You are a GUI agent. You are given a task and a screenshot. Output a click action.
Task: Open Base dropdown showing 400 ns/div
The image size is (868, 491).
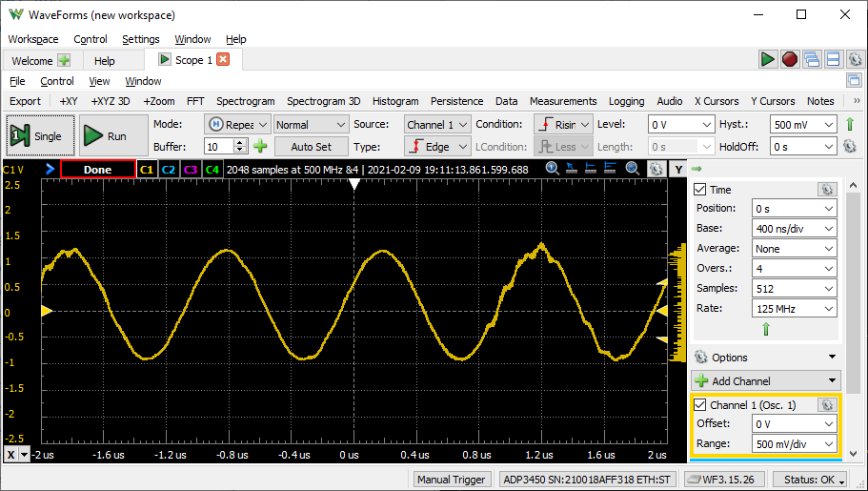(x=795, y=228)
